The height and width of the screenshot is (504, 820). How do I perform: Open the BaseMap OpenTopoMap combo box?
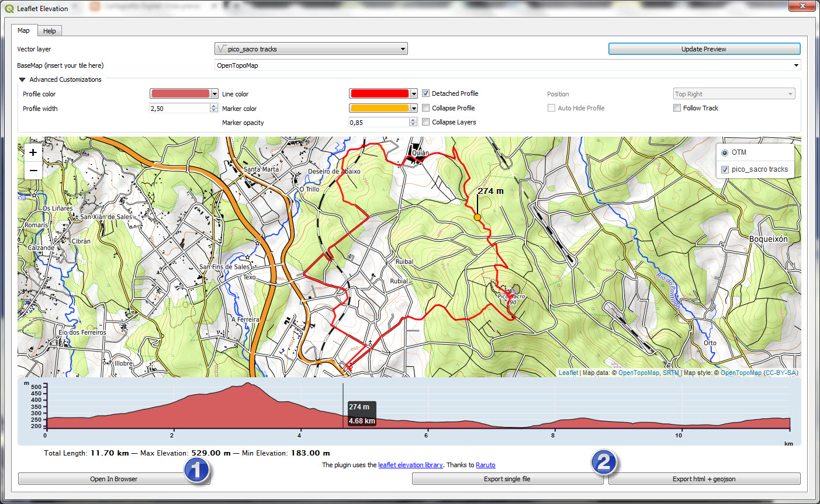click(x=507, y=65)
